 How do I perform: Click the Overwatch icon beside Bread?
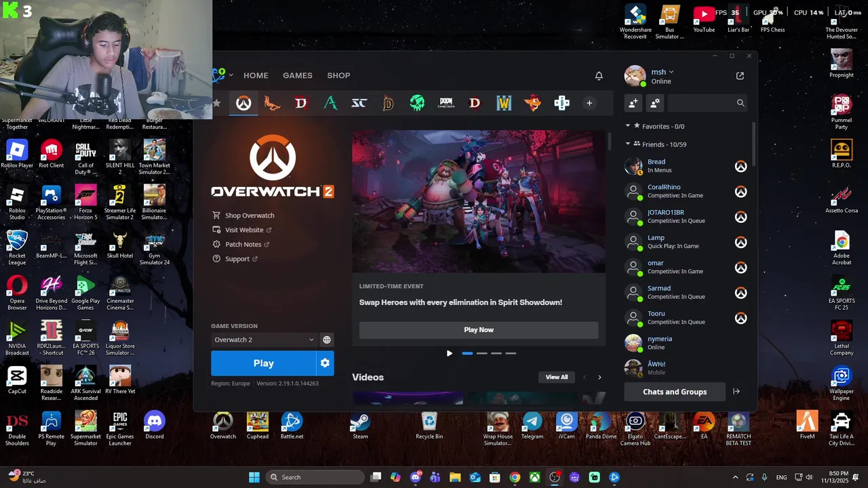coord(741,166)
